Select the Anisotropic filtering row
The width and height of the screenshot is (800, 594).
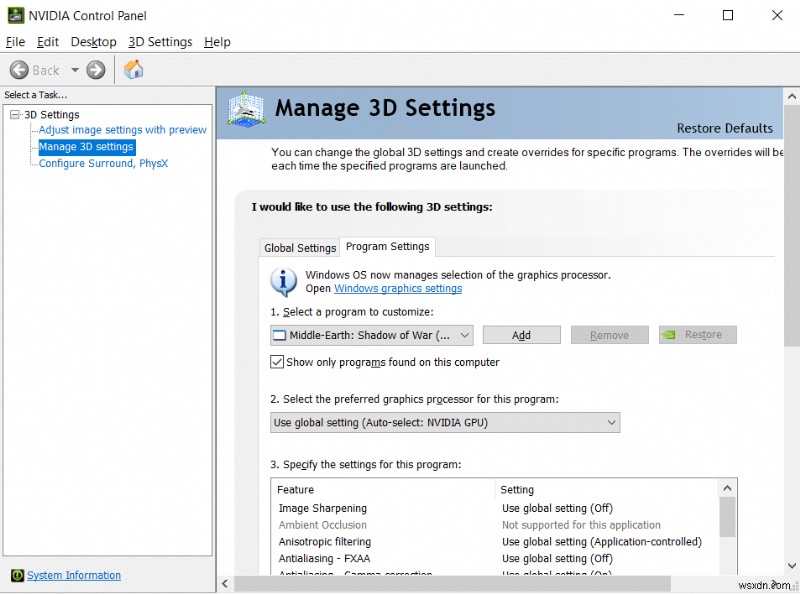[324, 542]
